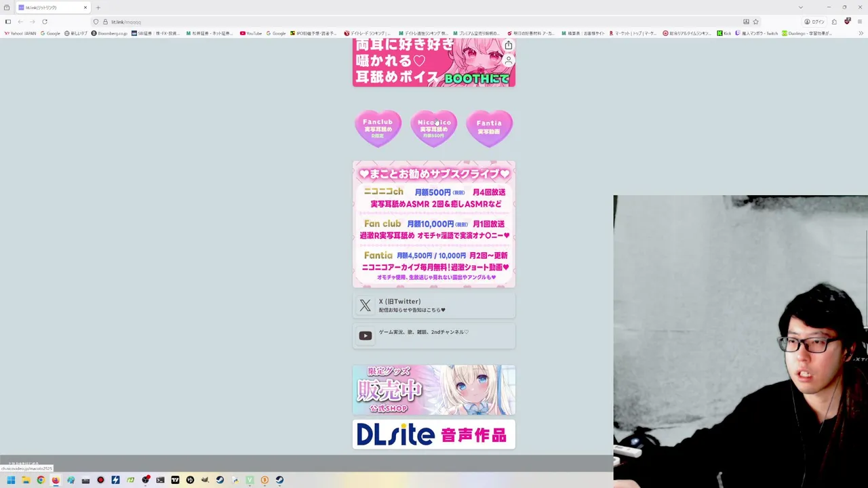Open File Explorer from taskbar
Screen dimensions: 868x488
pos(26,480)
